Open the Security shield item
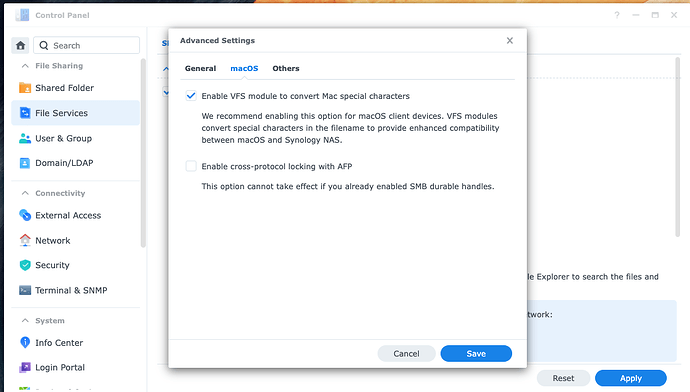Image resolution: width=690 pixels, height=392 pixels. coord(25,265)
